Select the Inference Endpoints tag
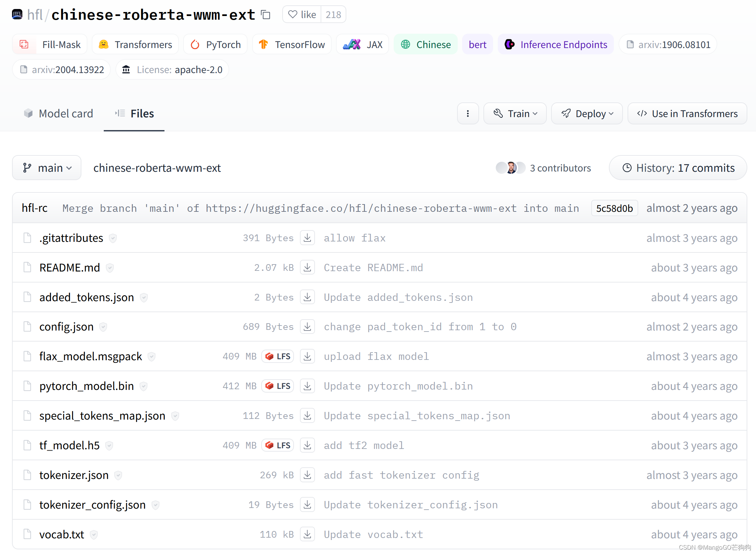This screenshot has height=554, width=756. click(556, 44)
